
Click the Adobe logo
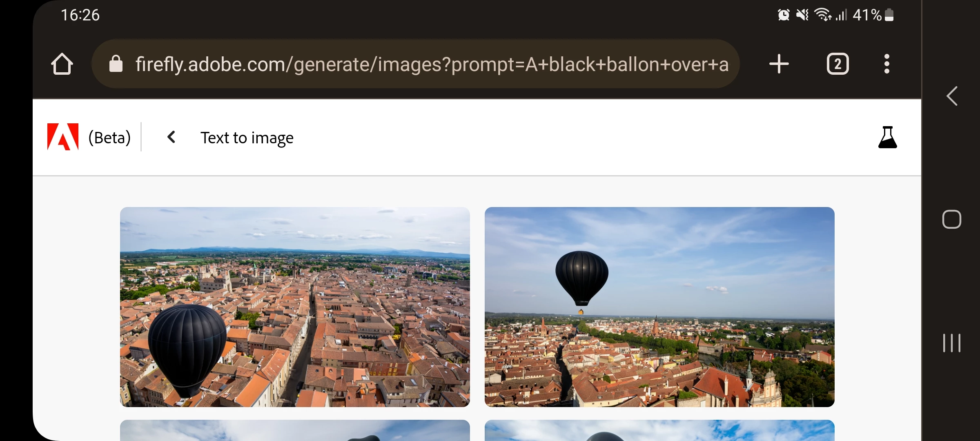click(63, 137)
